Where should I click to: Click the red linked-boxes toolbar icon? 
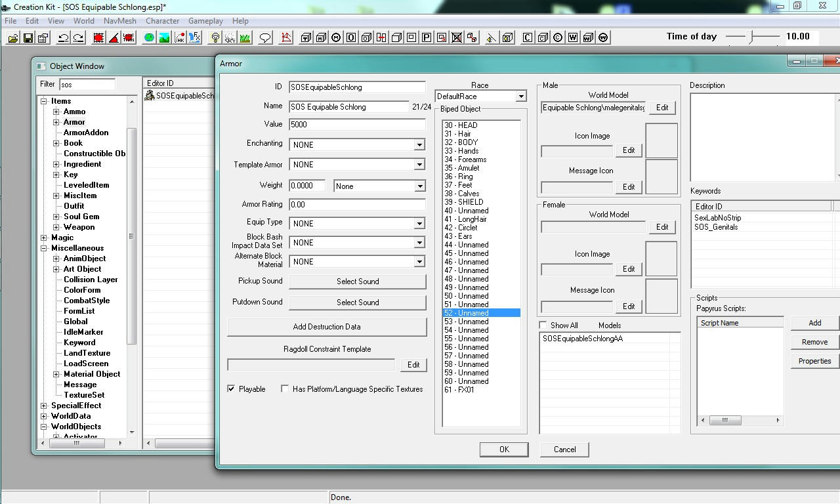[472, 37]
